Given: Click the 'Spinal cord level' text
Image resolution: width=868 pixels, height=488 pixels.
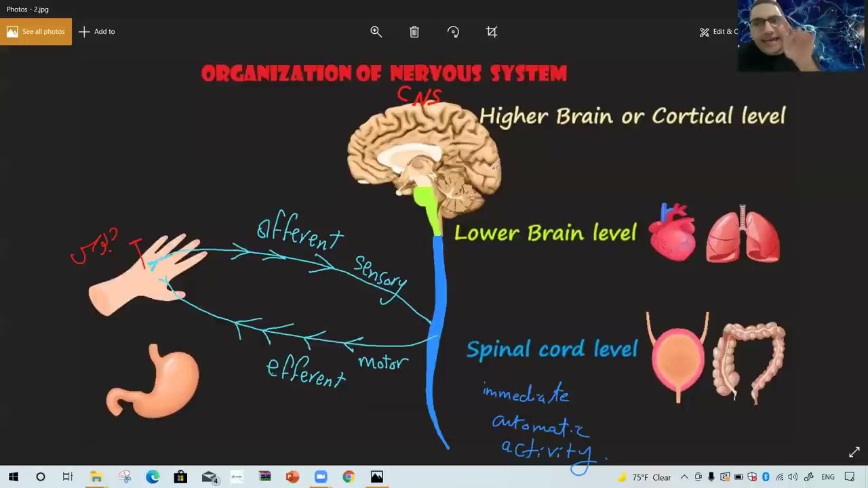Looking at the screenshot, I should (x=552, y=349).
